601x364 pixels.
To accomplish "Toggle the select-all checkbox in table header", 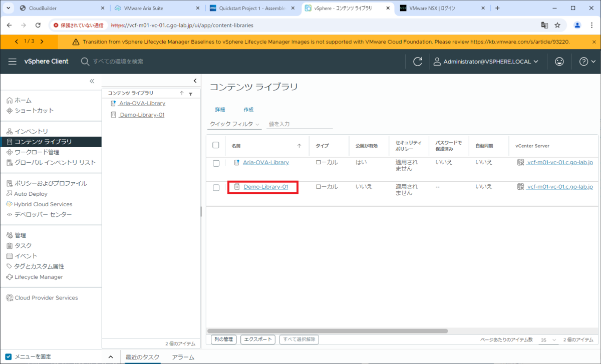I will 216,145.
